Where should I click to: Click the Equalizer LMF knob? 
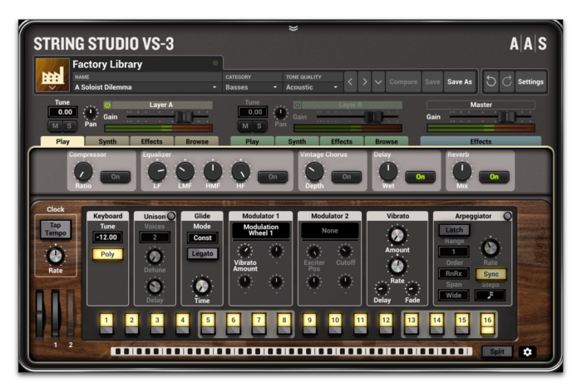[185, 172]
